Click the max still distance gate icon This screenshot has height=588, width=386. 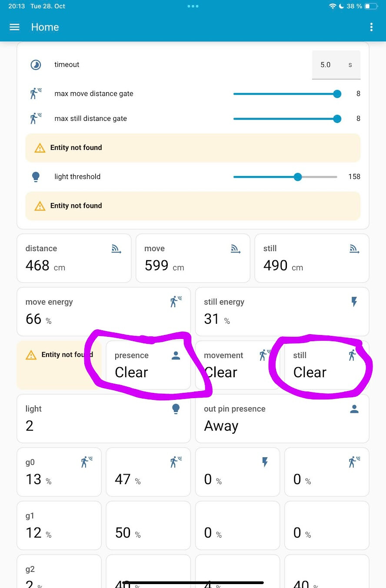tap(36, 118)
